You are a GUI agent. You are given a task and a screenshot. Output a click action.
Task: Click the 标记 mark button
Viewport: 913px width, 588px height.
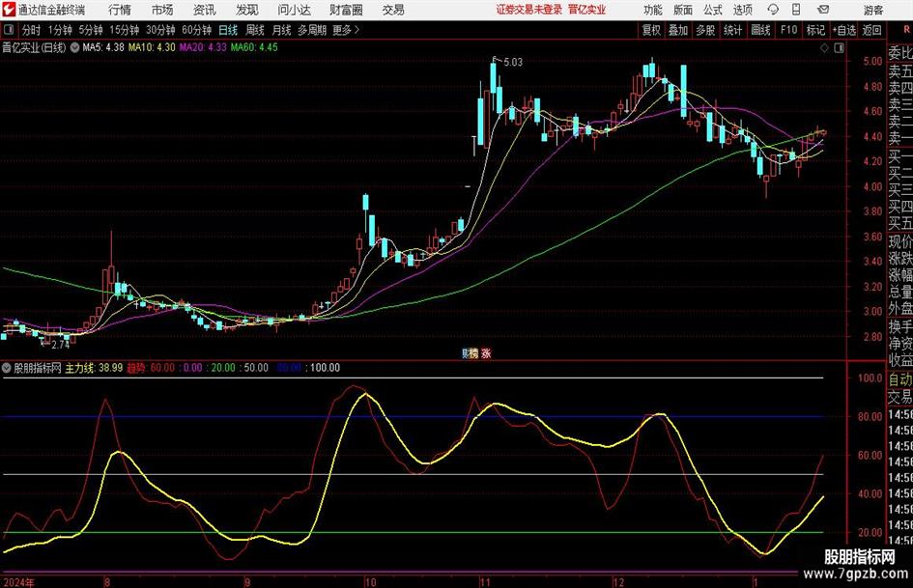(x=815, y=30)
